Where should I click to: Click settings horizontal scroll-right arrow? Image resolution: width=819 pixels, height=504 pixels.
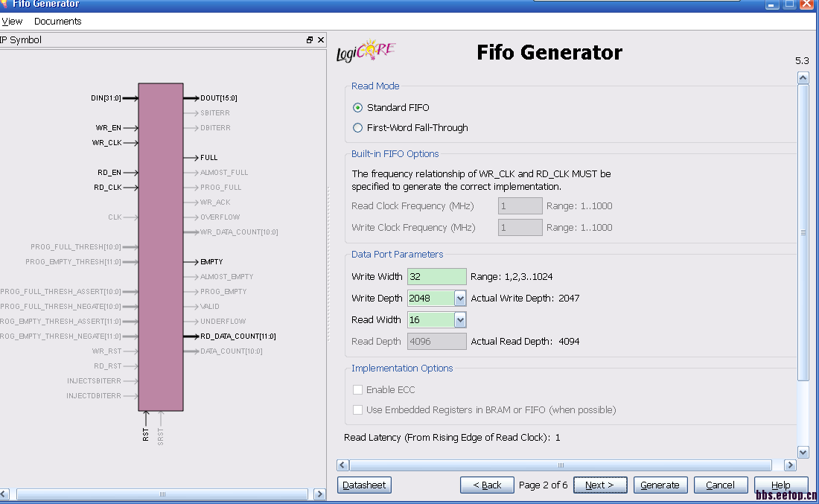pos(790,465)
